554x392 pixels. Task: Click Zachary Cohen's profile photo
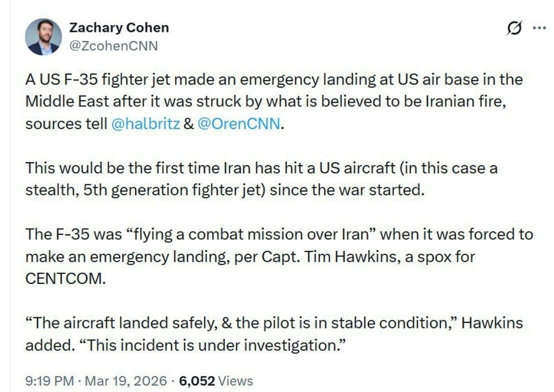click(44, 37)
